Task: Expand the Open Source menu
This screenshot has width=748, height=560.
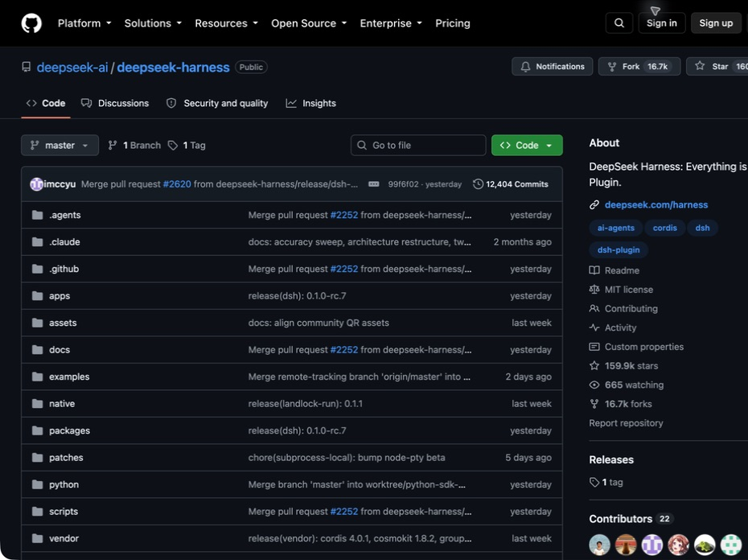Action: click(x=309, y=23)
